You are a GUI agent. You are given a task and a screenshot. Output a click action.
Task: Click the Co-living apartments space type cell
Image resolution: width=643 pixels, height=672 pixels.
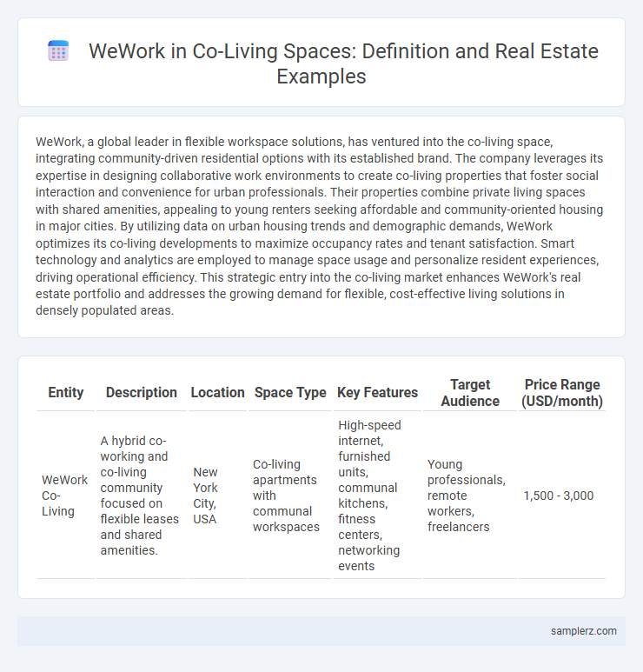tap(290, 496)
